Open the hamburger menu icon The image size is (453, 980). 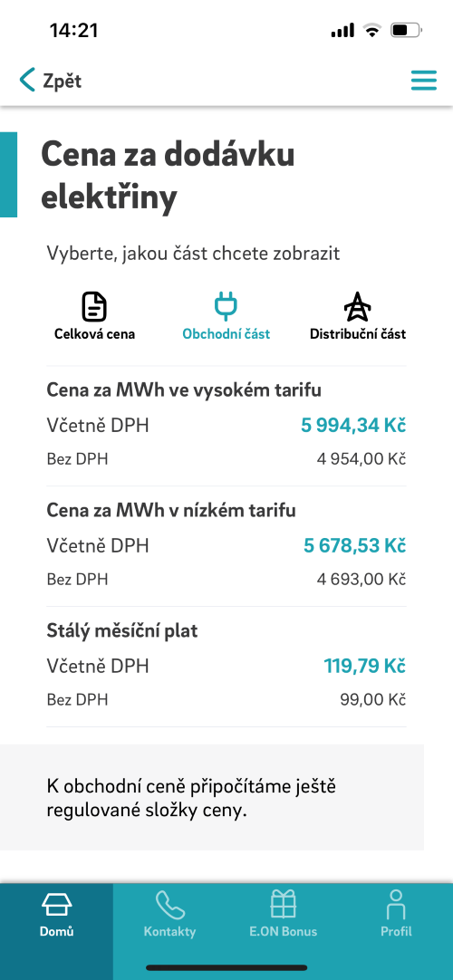(x=424, y=81)
